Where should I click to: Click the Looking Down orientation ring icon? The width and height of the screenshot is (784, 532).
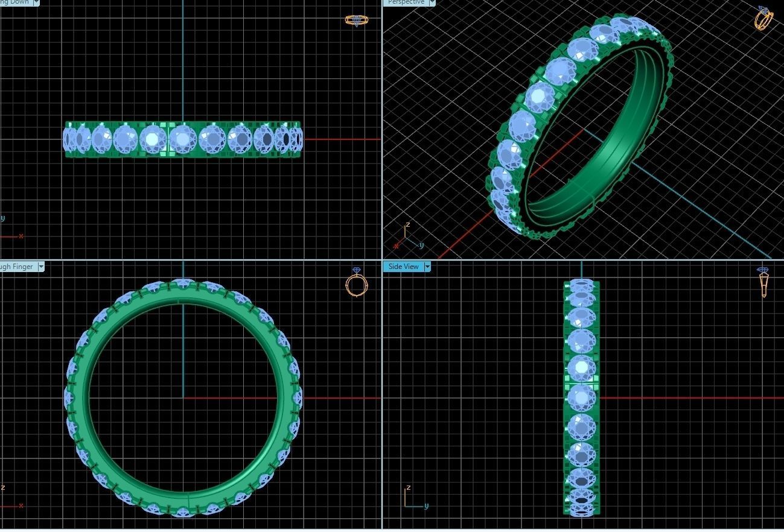[356, 21]
